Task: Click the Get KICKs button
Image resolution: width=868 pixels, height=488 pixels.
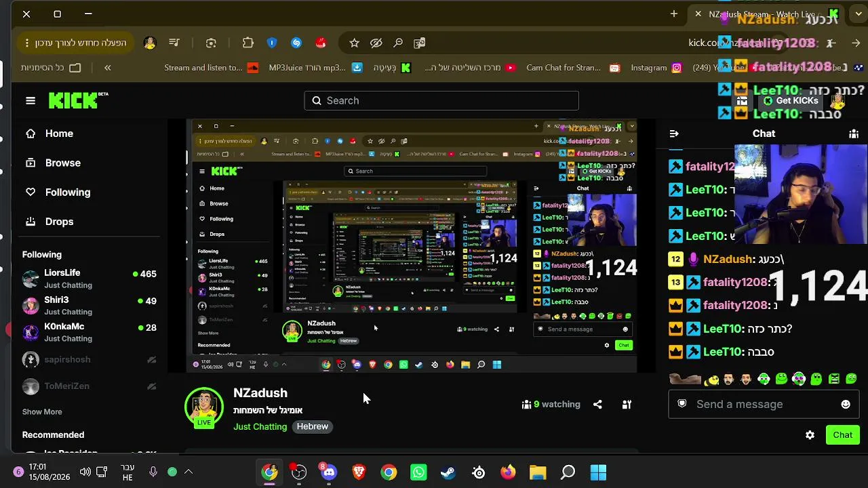Action: pos(791,101)
